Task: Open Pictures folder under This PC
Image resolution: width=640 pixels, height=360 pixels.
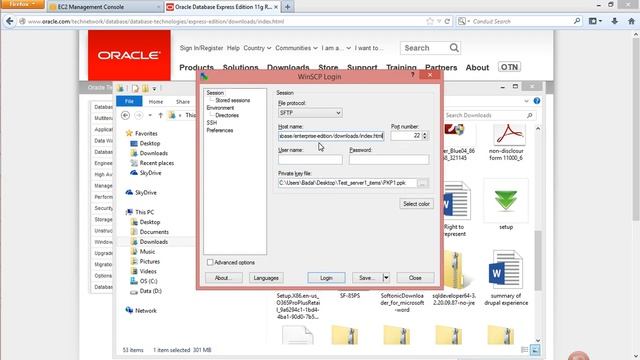Action: click(150, 261)
